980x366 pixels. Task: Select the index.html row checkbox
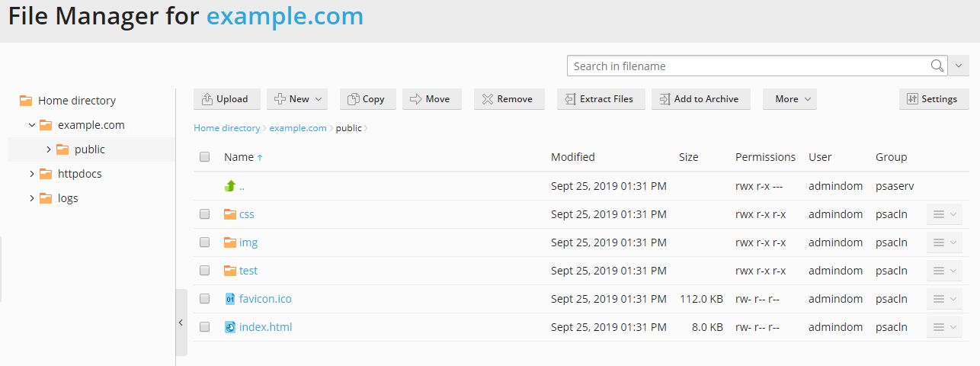point(204,327)
